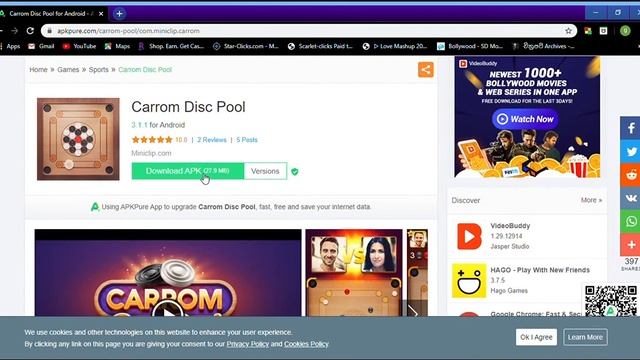Image resolution: width=640 pixels, height=360 pixels.
Task: Click Sports breadcrumb link
Action: tap(99, 70)
